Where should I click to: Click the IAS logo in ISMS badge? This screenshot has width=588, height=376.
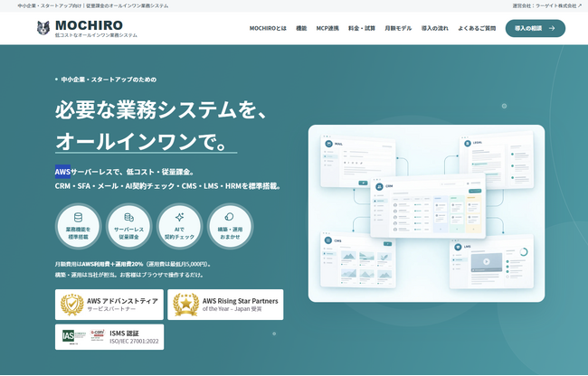[68, 336]
